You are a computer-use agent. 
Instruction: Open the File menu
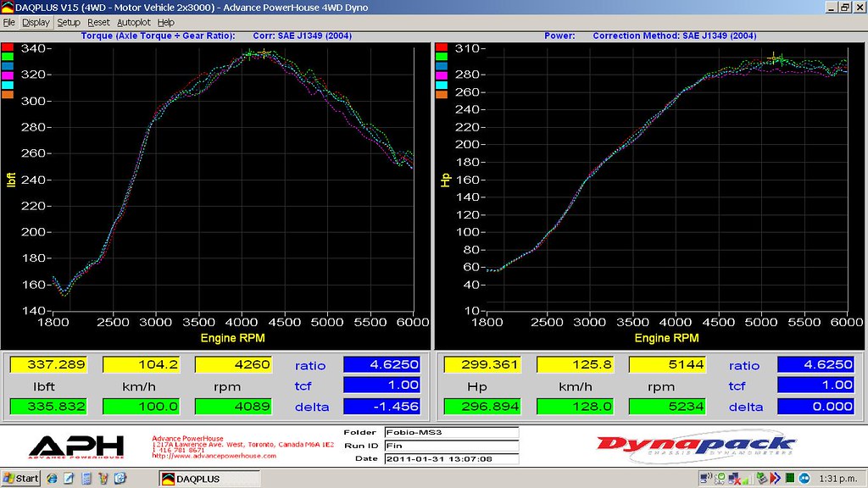9,22
